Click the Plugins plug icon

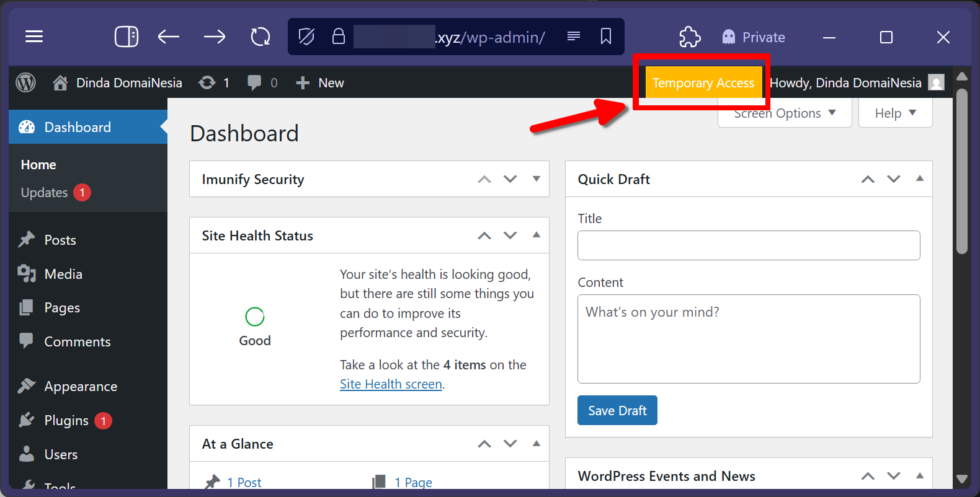27,420
